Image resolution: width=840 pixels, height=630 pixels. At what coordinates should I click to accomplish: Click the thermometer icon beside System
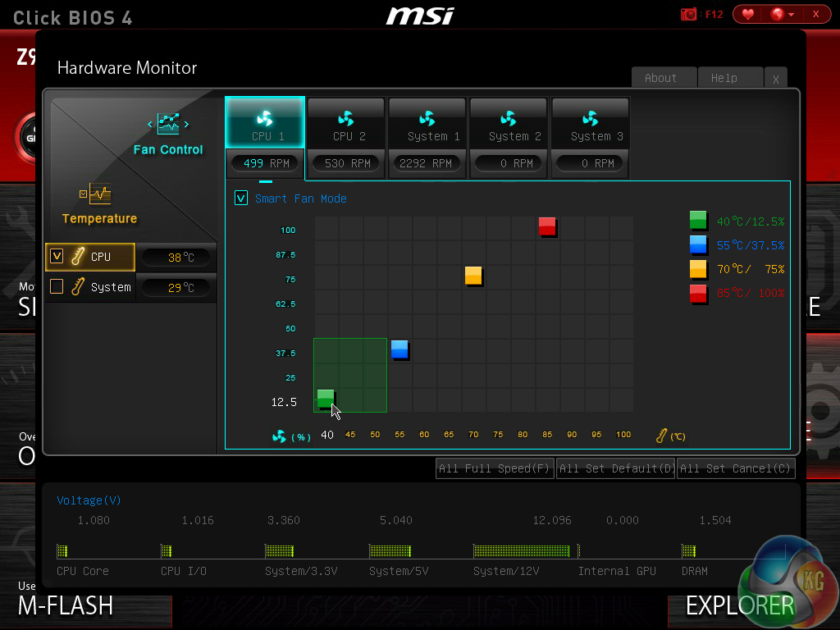click(78, 287)
